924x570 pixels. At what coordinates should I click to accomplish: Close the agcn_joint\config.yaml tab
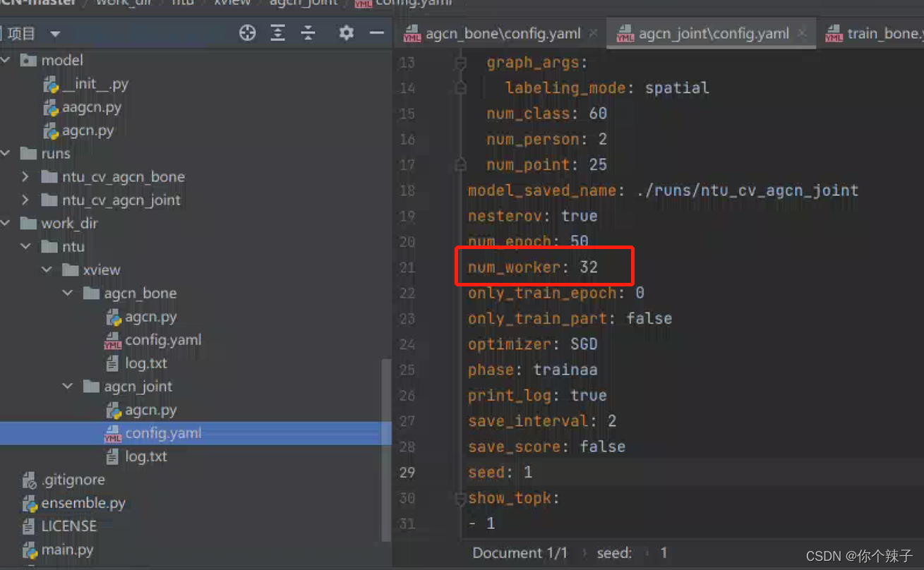pos(802,33)
